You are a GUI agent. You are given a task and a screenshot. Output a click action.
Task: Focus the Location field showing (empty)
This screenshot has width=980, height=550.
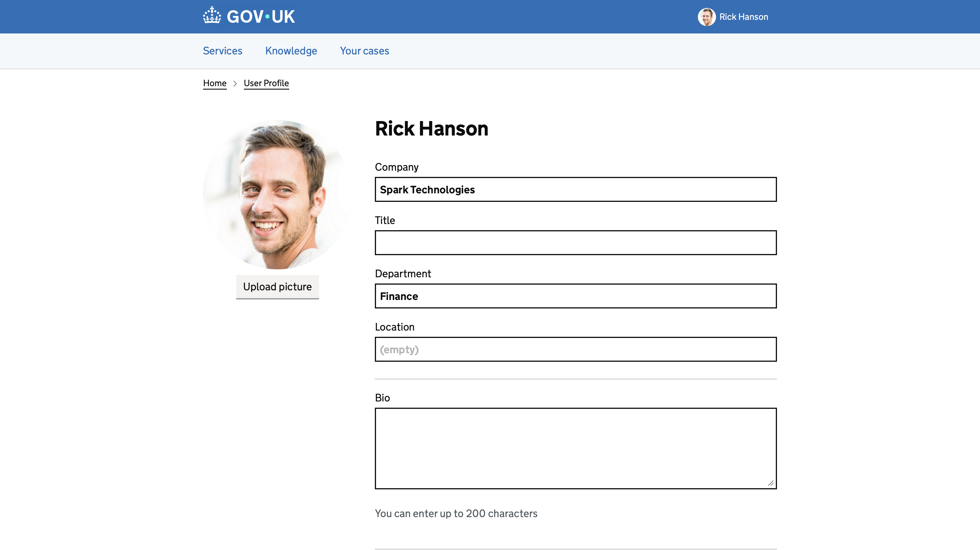point(576,349)
